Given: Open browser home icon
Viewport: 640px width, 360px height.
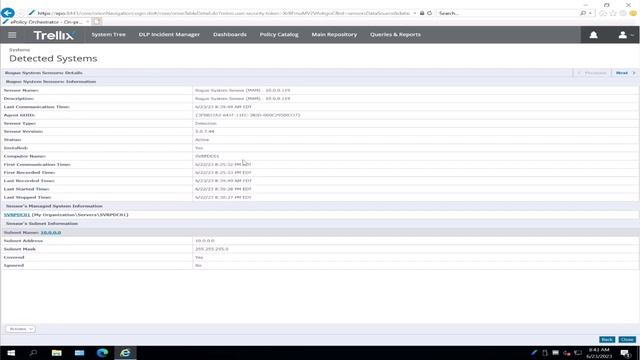Looking at the screenshot, I should (603, 13).
